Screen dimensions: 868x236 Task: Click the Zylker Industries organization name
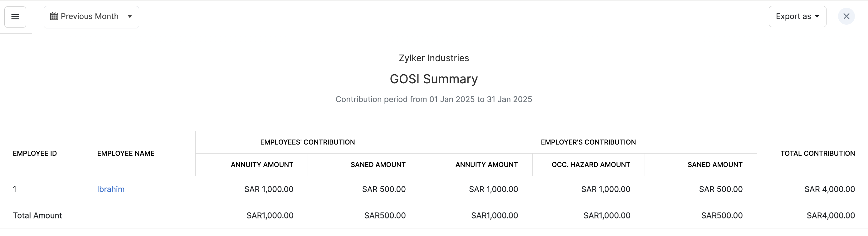click(x=434, y=58)
